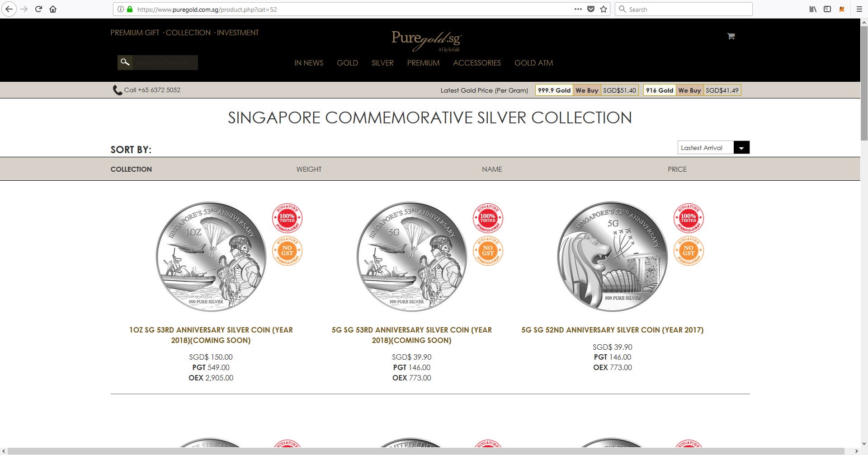This screenshot has height=455, width=868.
Task: Open the Firefox hamburger menu
Action: 859,9
